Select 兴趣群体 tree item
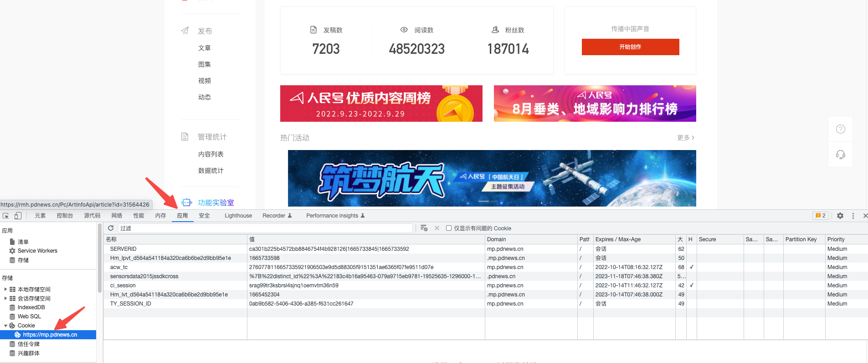868x363 pixels. tap(29, 353)
